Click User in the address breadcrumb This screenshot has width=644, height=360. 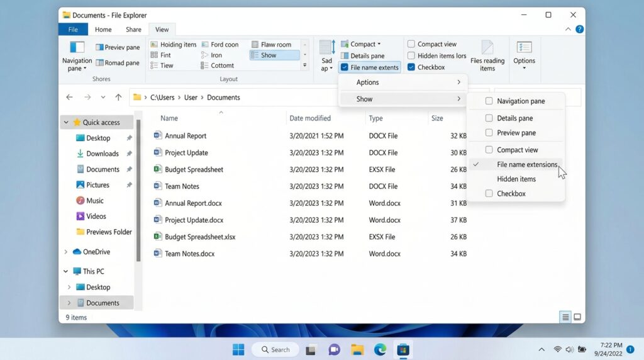[191, 98]
